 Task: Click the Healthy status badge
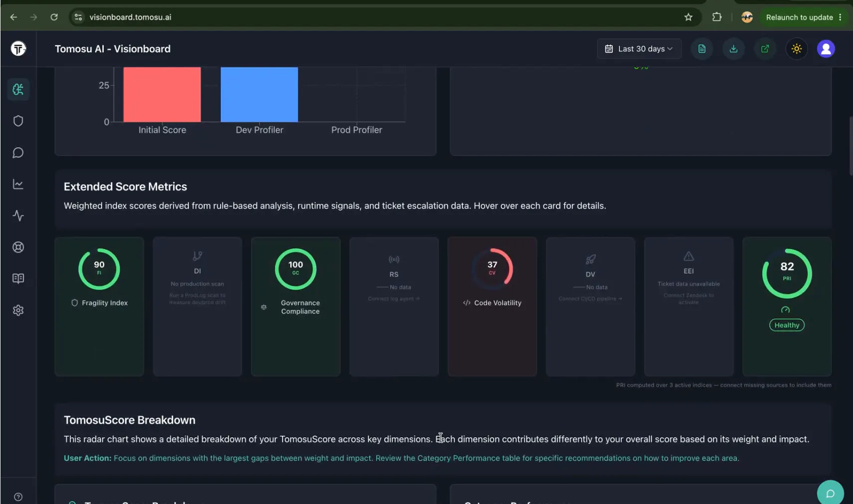click(787, 325)
